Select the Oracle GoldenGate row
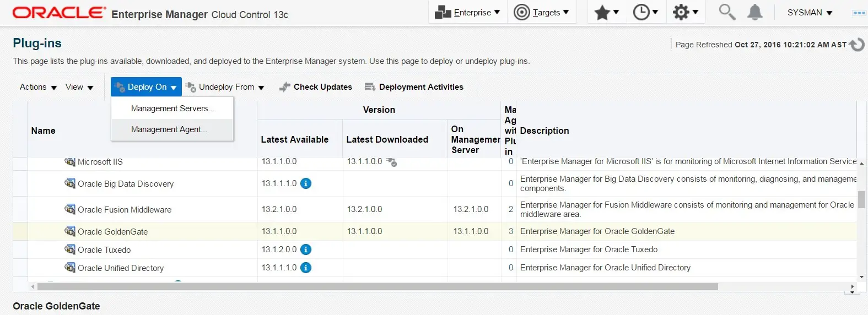Image resolution: width=868 pixels, height=315 pixels. pos(435,231)
